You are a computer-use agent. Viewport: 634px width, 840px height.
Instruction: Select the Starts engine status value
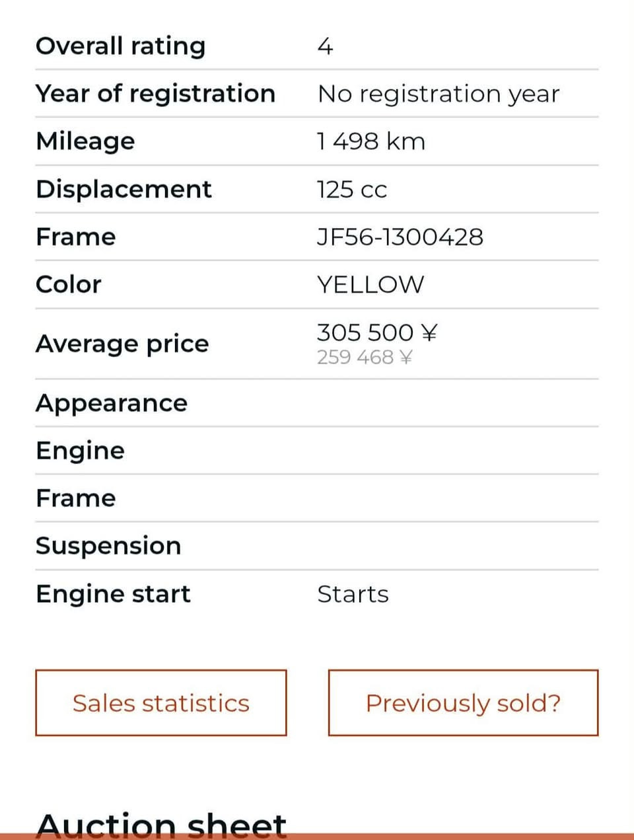353,593
